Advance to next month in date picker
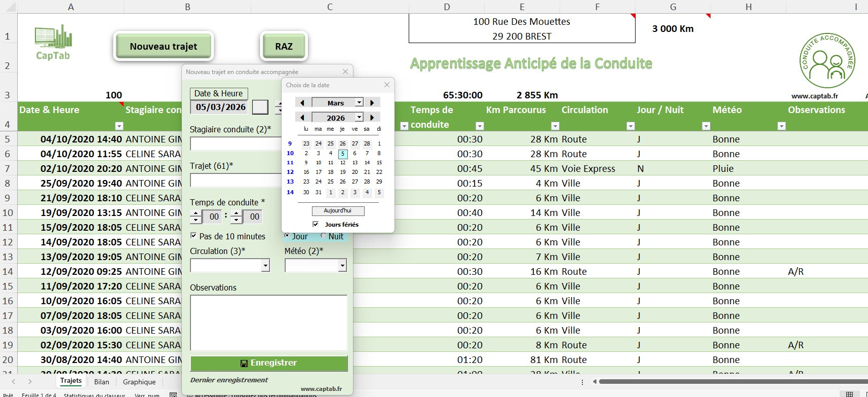This screenshot has width=868, height=397. point(372,102)
